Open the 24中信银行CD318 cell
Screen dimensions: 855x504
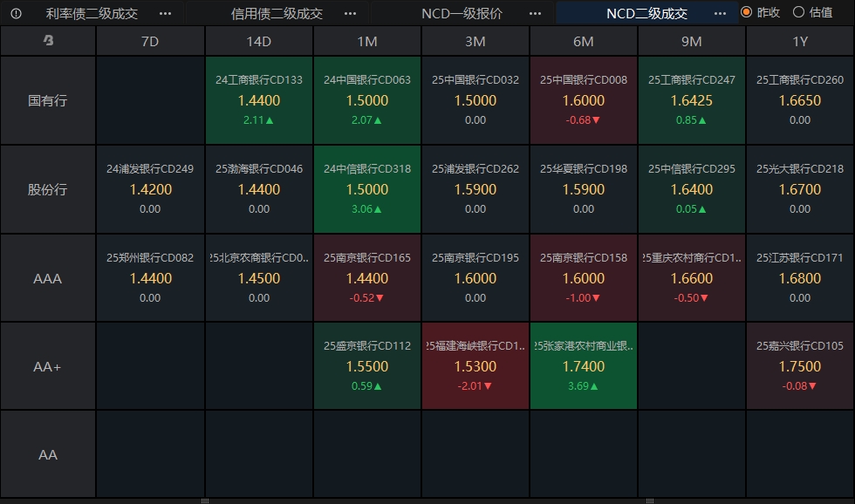click(x=367, y=189)
